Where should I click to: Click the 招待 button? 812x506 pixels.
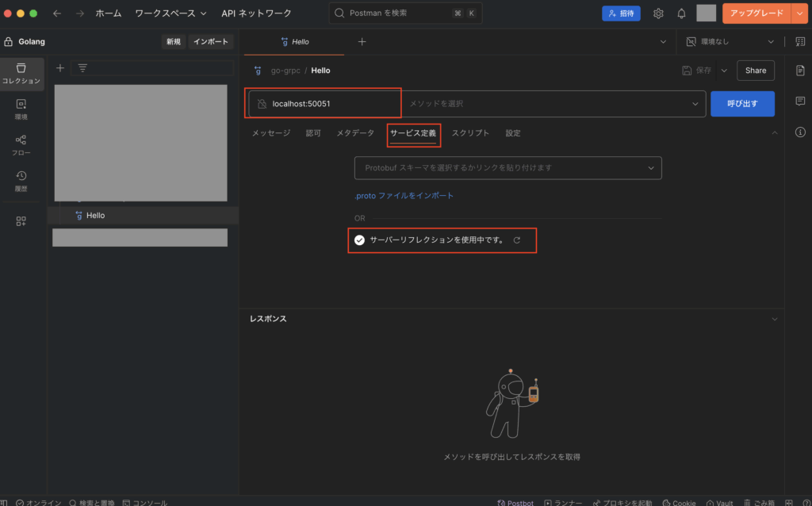coord(622,13)
